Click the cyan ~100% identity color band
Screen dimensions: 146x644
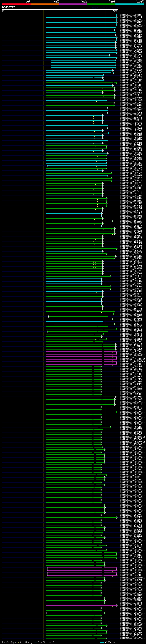tap(130, 4)
